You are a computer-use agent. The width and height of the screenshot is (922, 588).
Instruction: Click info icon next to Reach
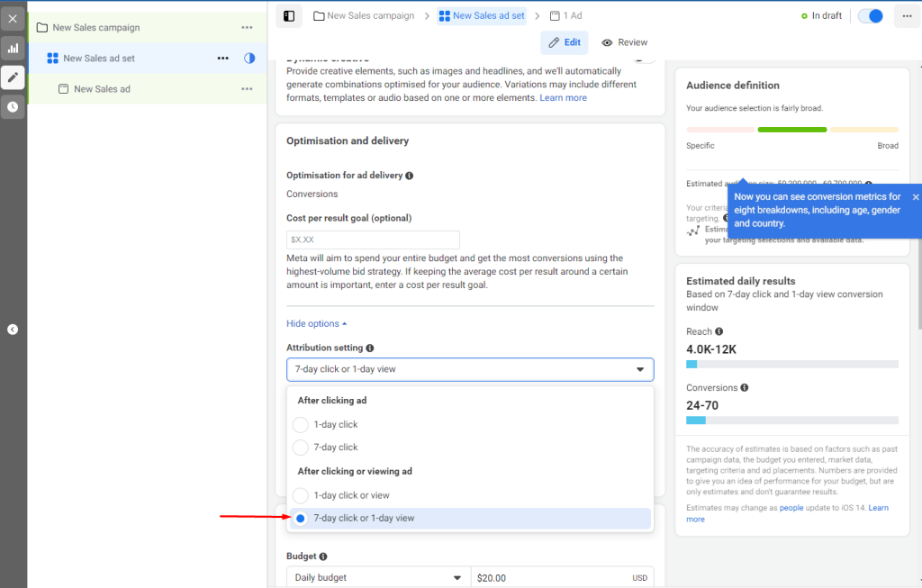tap(719, 331)
